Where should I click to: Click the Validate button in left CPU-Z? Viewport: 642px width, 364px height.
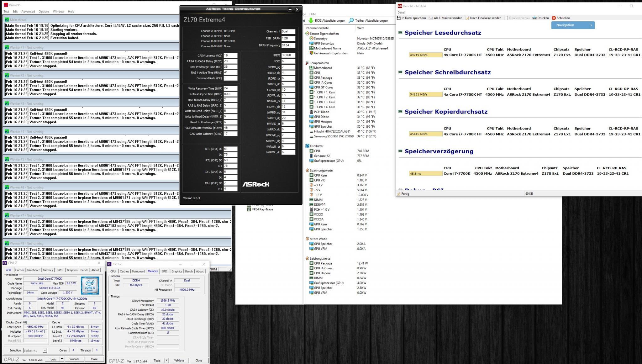pos(74,359)
